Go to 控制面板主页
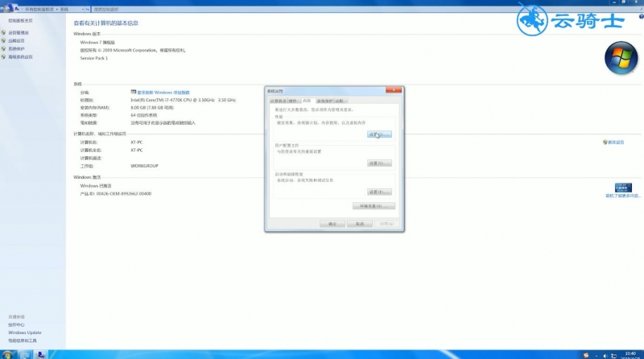Screen dimensions: 644x359 [21, 21]
